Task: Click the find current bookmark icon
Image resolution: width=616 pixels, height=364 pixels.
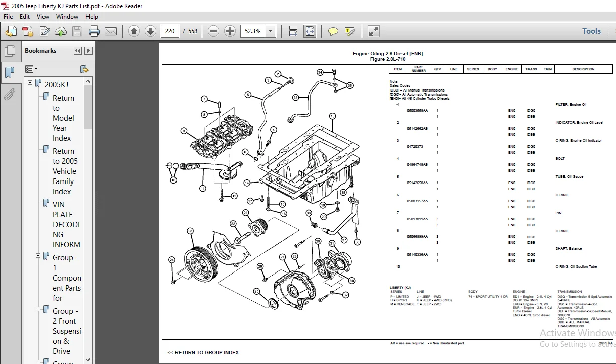Action: pyautogui.click(x=84, y=69)
